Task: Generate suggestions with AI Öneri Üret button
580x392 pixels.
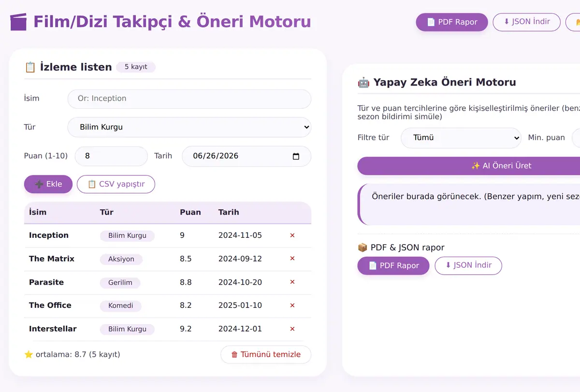Action: (x=469, y=166)
